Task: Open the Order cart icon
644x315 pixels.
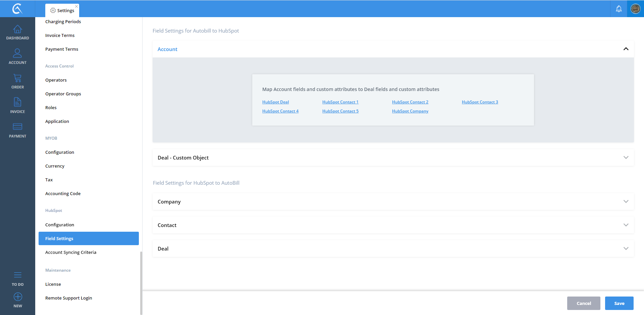Action: (17, 78)
